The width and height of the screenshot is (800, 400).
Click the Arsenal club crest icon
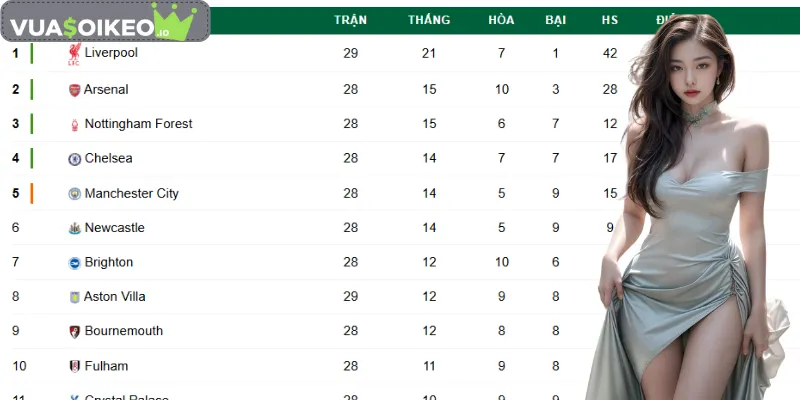[x=74, y=90]
